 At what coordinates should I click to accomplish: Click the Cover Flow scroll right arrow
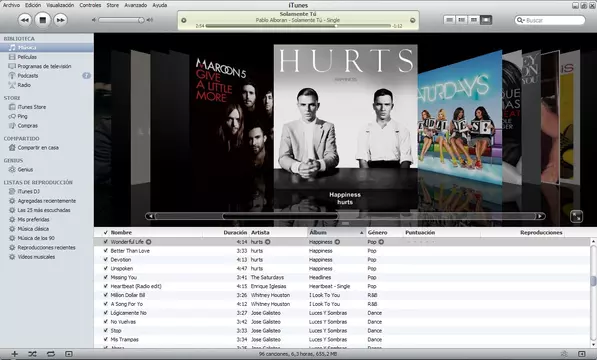(x=540, y=217)
